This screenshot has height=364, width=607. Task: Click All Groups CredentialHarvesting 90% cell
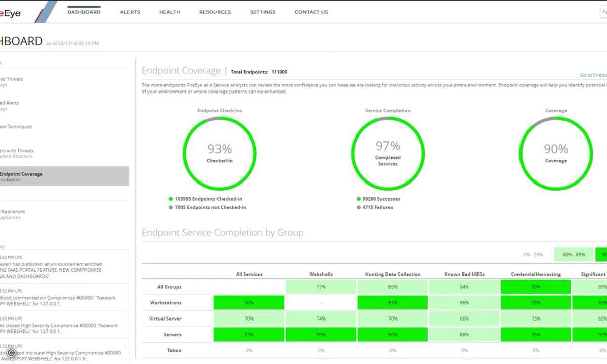coord(536,287)
